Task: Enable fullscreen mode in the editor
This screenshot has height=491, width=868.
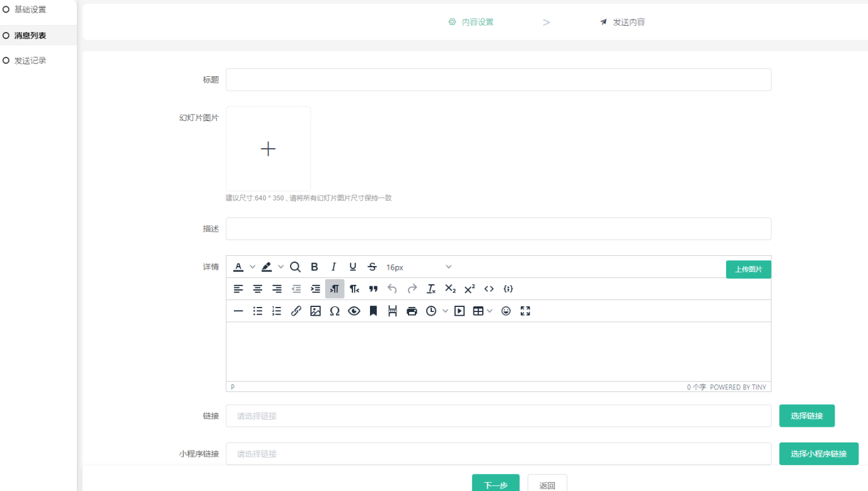Action: [x=525, y=311]
